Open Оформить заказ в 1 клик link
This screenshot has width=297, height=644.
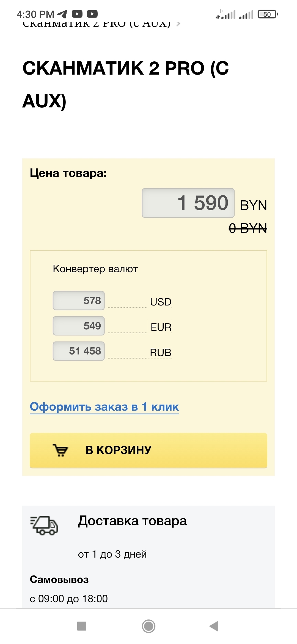coord(104,407)
